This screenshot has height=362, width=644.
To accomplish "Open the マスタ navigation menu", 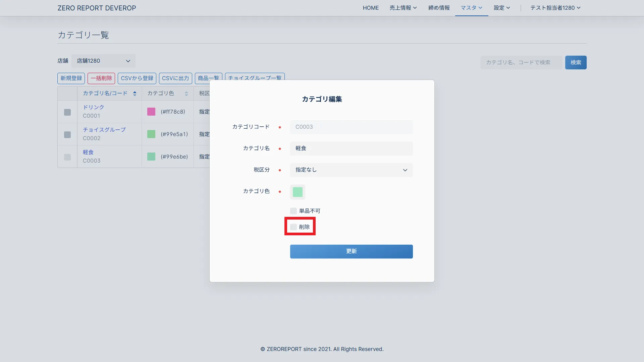I will [471, 8].
